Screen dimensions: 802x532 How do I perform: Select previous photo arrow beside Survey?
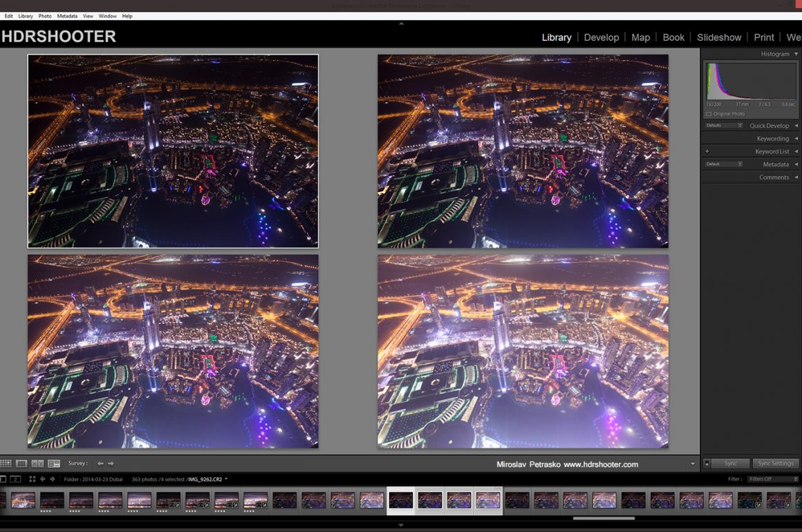pyautogui.click(x=100, y=464)
